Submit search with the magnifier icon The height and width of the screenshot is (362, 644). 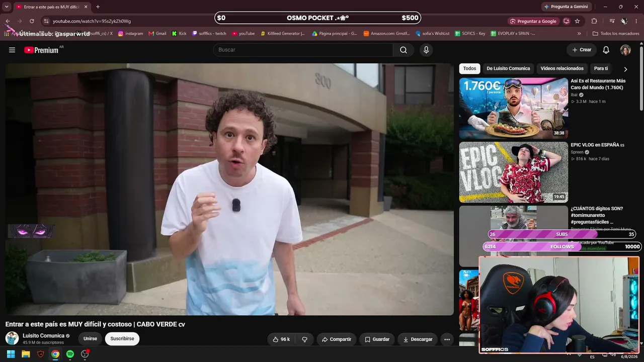coord(404,50)
